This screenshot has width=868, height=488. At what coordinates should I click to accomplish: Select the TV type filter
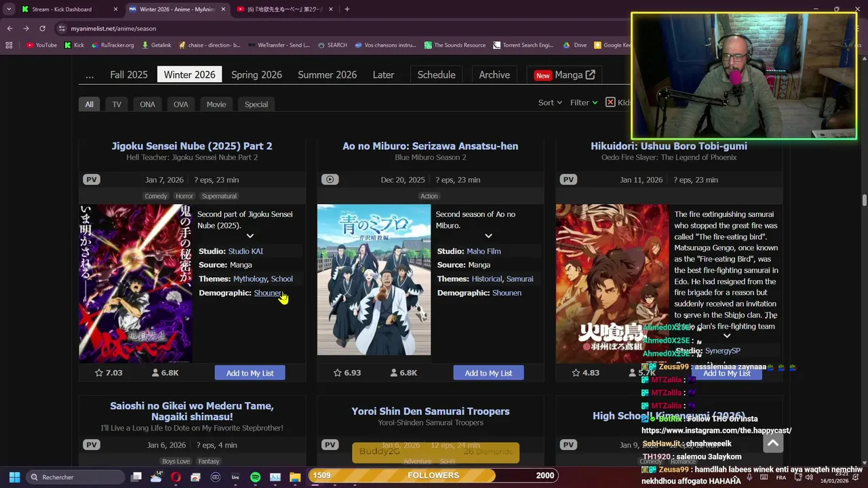pos(117,104)
